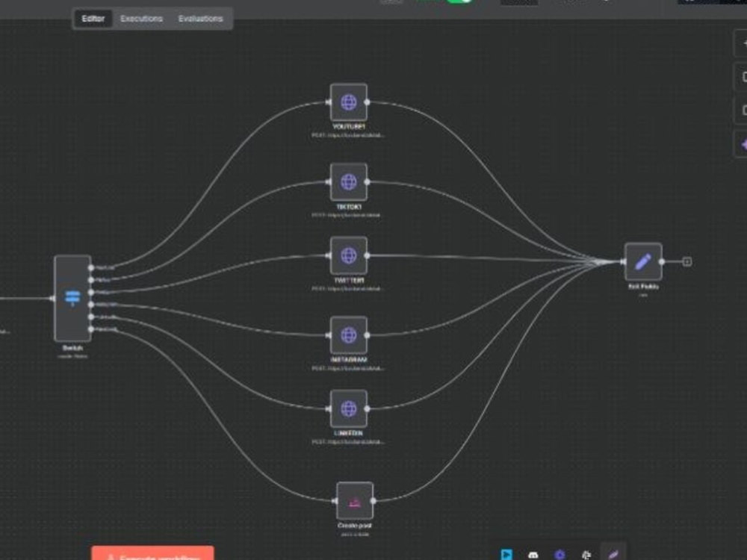Click the POST URL text under INSTAGRAM
The image size is (747, 560).
(348, 368)
